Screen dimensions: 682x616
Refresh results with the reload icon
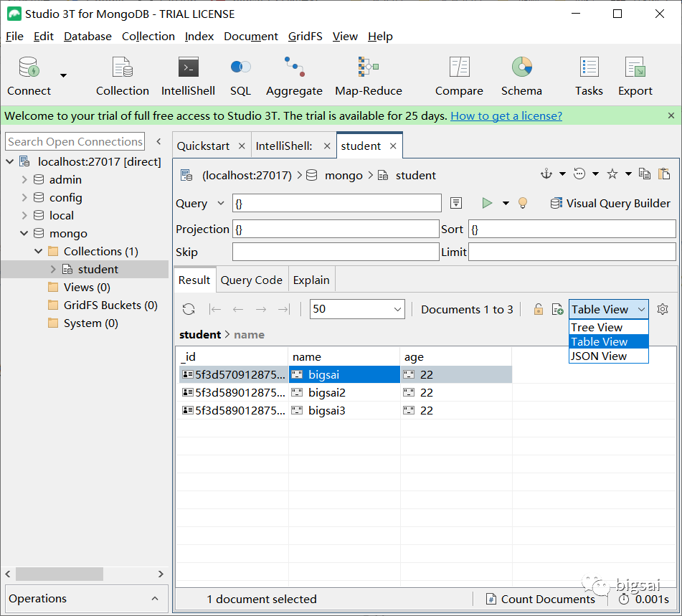click(189, 310)
